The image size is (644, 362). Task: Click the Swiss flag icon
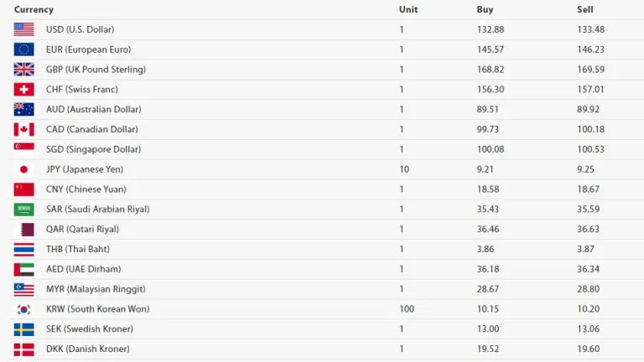click(23, 90)
